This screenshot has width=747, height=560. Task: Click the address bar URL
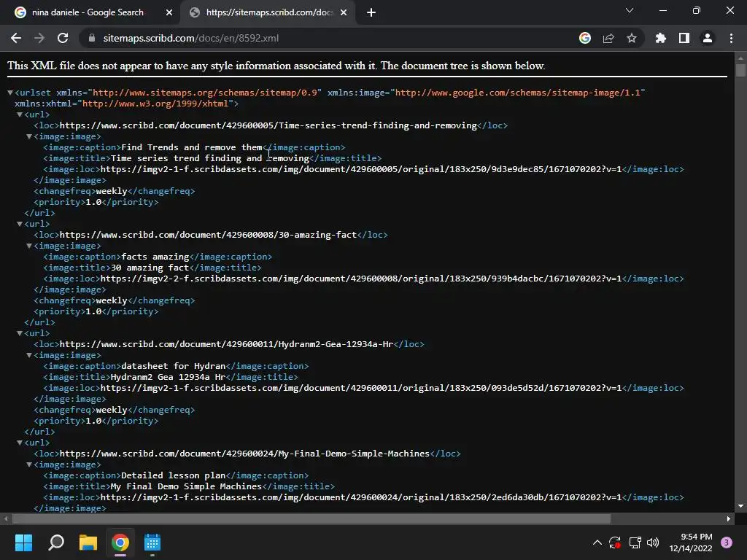click(191, 38)
